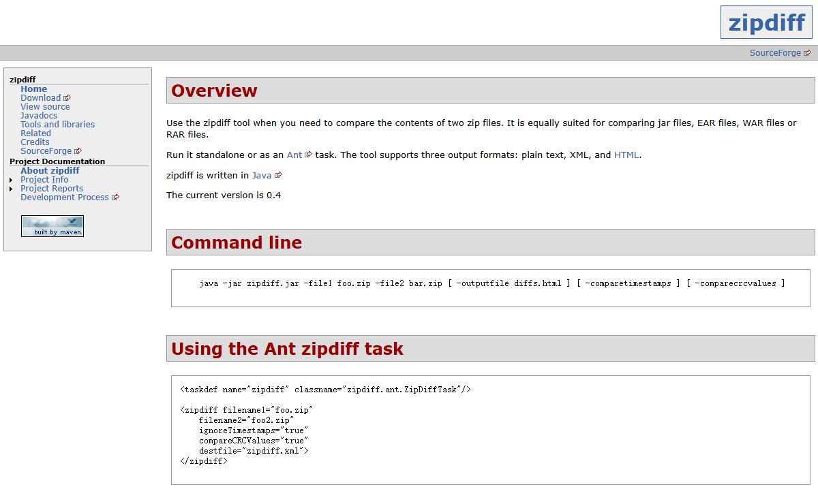Click "The current version is 0.4" text
The width and height of the screenshot is (818, 504).
224,195
